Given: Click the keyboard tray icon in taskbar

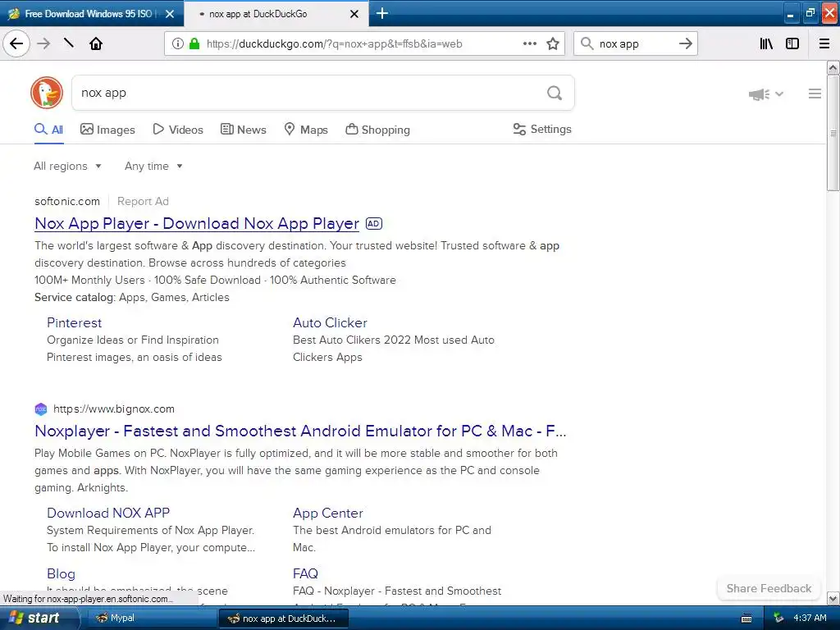Looking at the screenshot, I should pyautogui.click(x=746, y=619).
